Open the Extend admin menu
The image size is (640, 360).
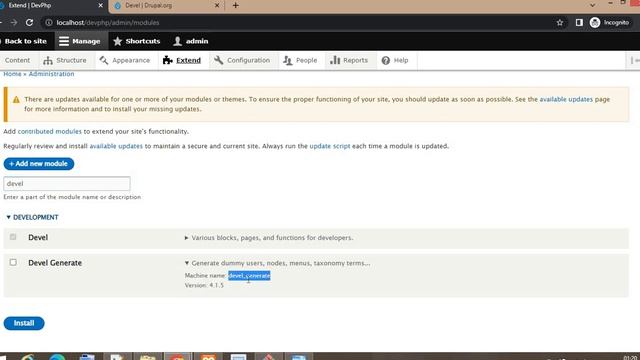tap(182, 60)
